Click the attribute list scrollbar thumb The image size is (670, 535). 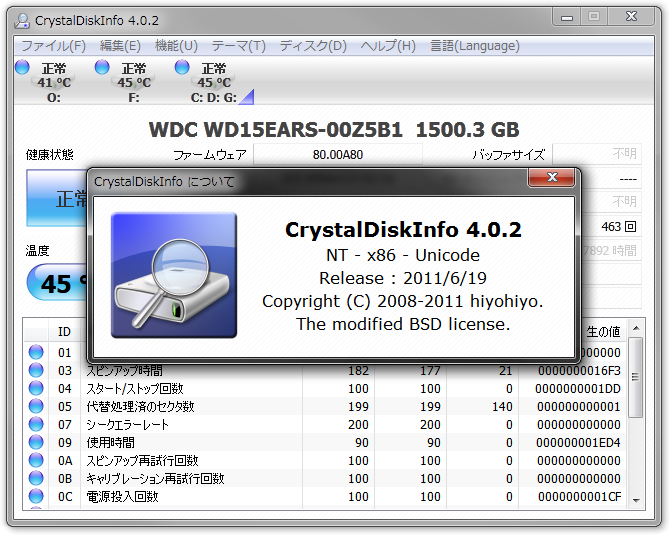(x=636, y=377)
